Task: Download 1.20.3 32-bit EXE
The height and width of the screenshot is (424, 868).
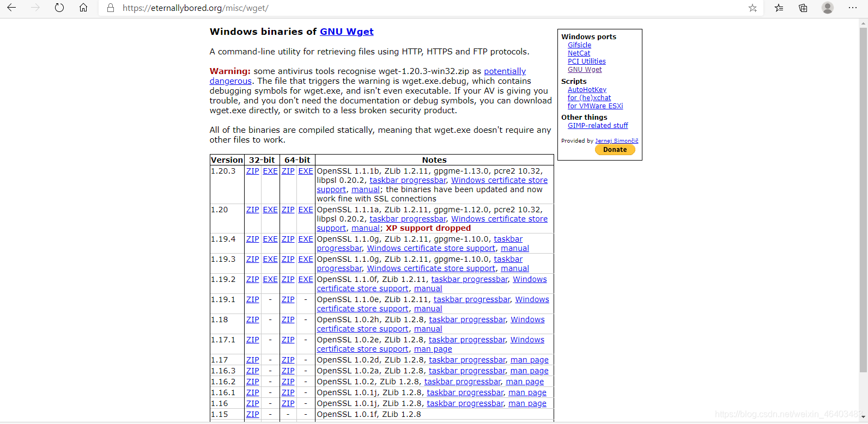Action: [x=270, y=171]
